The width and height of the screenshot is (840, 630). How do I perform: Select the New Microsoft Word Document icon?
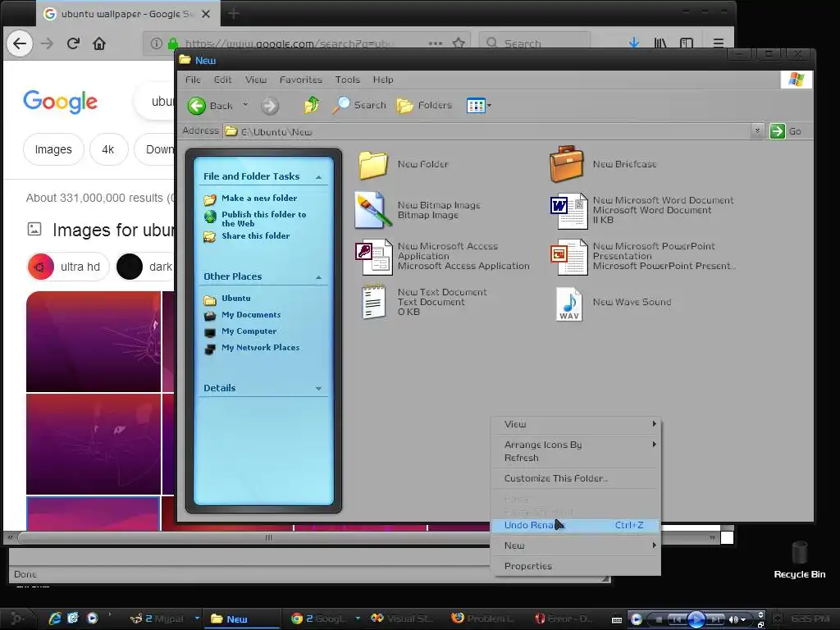coord(569,211)
